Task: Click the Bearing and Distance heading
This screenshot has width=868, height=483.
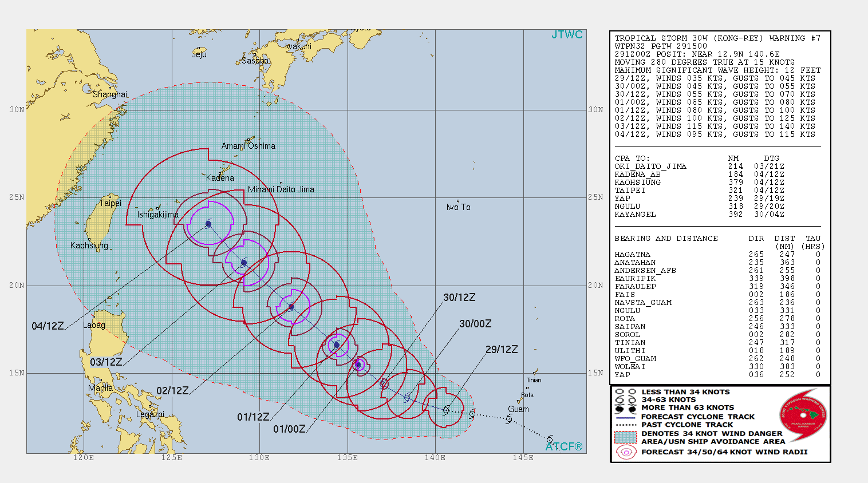Action: pyautogui.click(x=666, y=239)
